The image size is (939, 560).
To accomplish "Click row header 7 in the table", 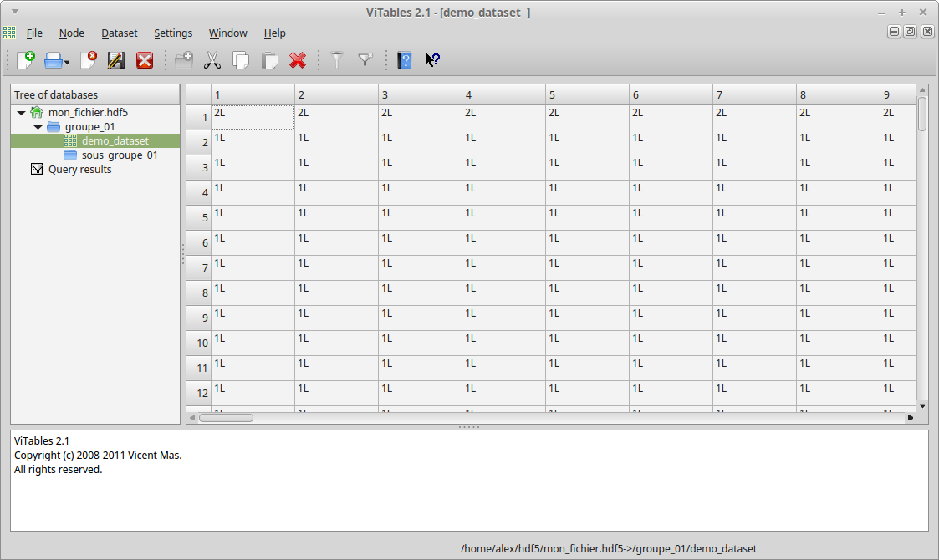I will pyautogui.click(x=199, y=268).
